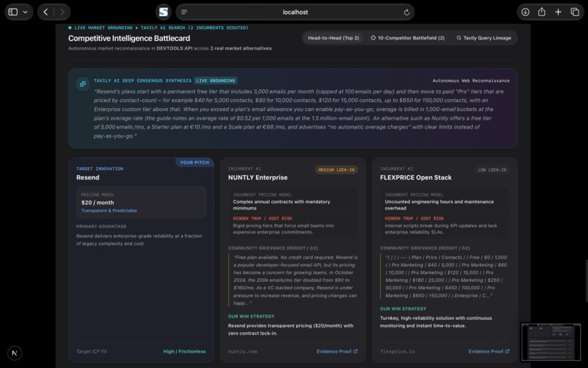
Task: Open the Safari downloads icon
Action: pos(525,12)
